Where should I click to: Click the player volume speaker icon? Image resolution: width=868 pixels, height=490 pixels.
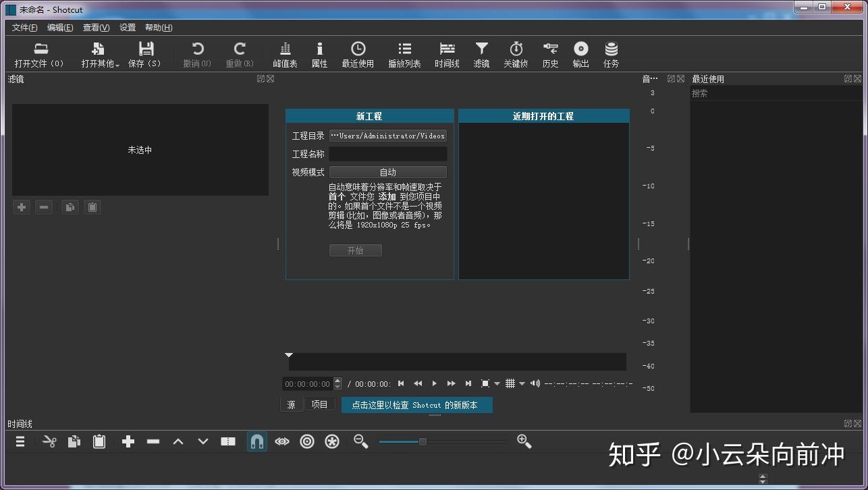click(x=535, y=383)
